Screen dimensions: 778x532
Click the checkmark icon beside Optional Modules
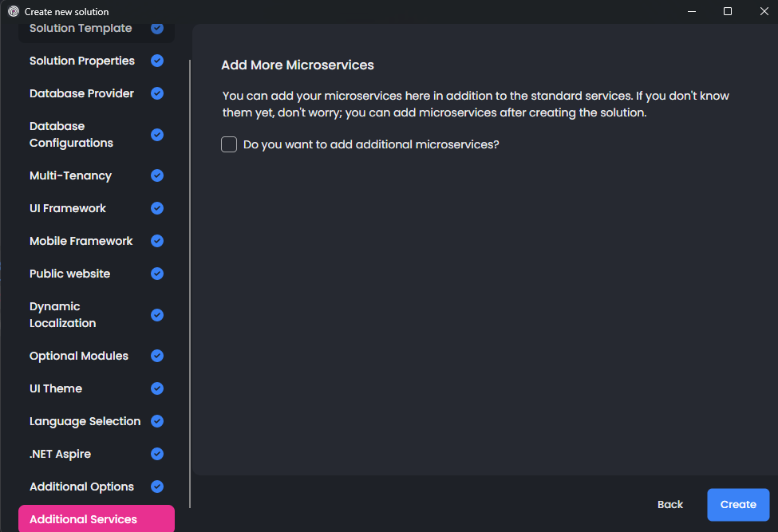pyautogui.click(x=157, y=356)
